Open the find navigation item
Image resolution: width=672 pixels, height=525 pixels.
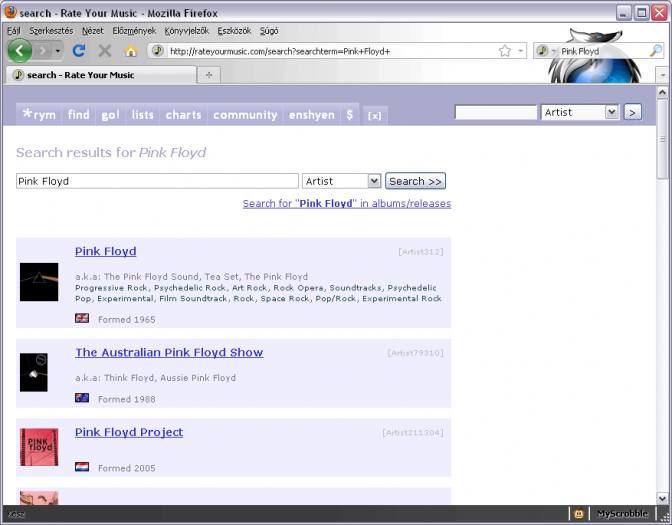(78, 115)
